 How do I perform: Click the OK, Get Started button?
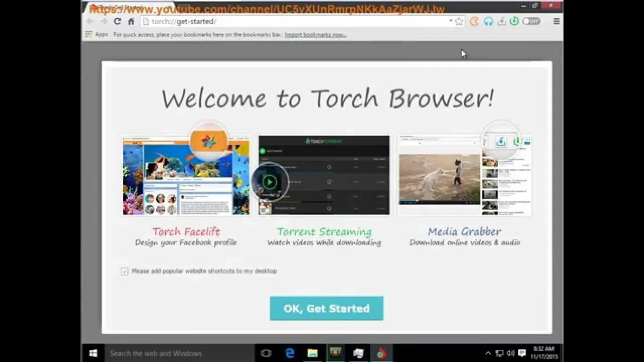[x=327, y=308]
